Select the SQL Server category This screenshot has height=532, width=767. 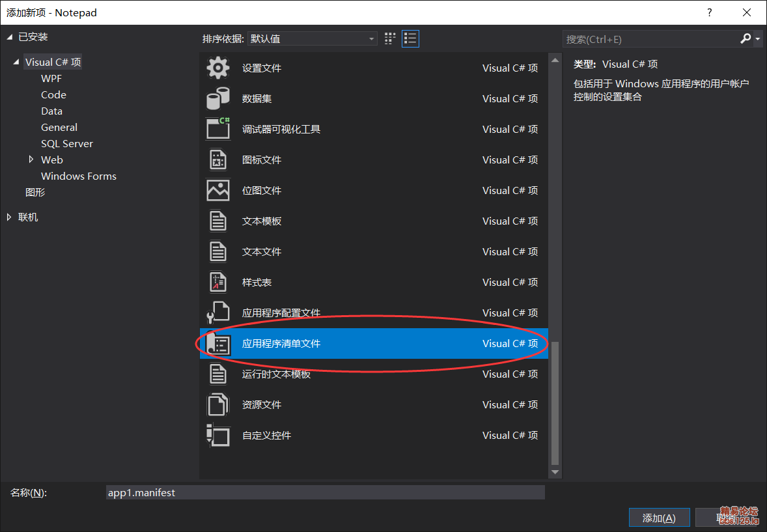[x=67, y=143]
